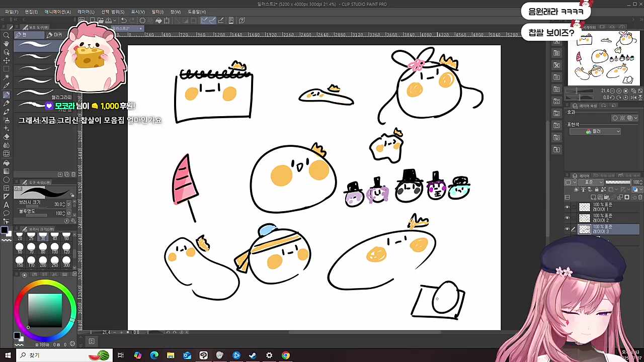644x362 pixels.
Task: Select the Balloon tool
Action: coord(7,214)
